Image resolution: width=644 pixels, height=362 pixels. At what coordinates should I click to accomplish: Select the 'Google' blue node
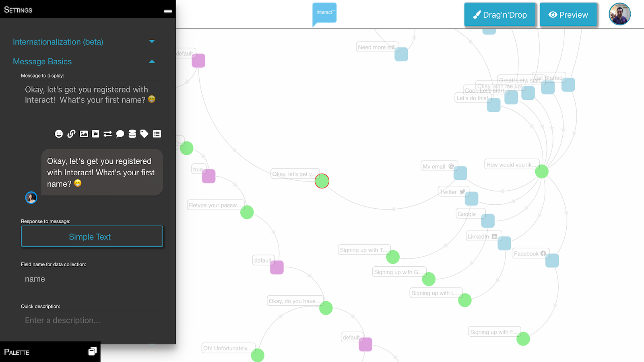488,221
